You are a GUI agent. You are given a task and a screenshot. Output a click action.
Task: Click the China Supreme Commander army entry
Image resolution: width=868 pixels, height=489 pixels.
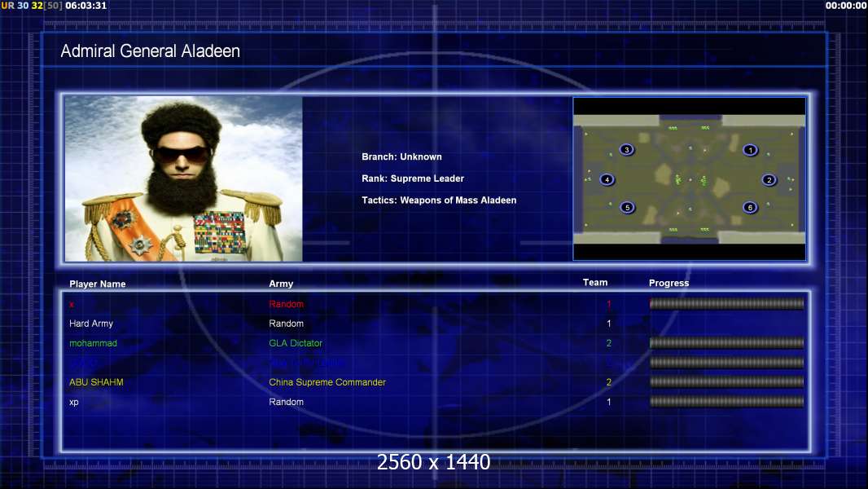pyautogui.click(x=327, y=382)
